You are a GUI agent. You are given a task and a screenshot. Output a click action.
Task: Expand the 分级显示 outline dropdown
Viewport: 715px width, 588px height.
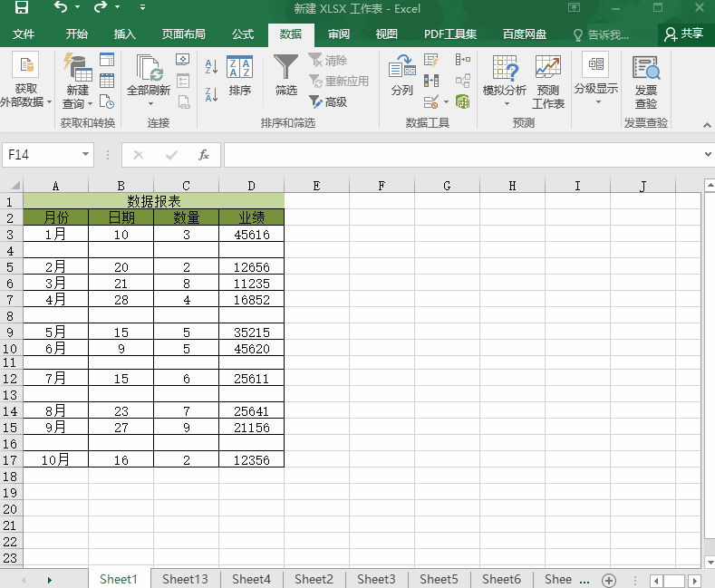pos(595,82)
